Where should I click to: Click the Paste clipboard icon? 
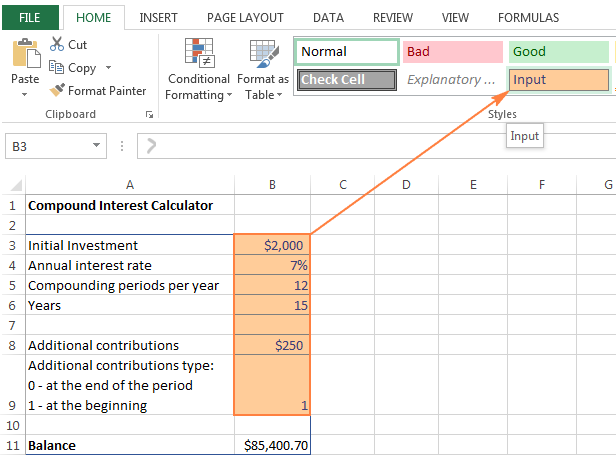(25, 54)
